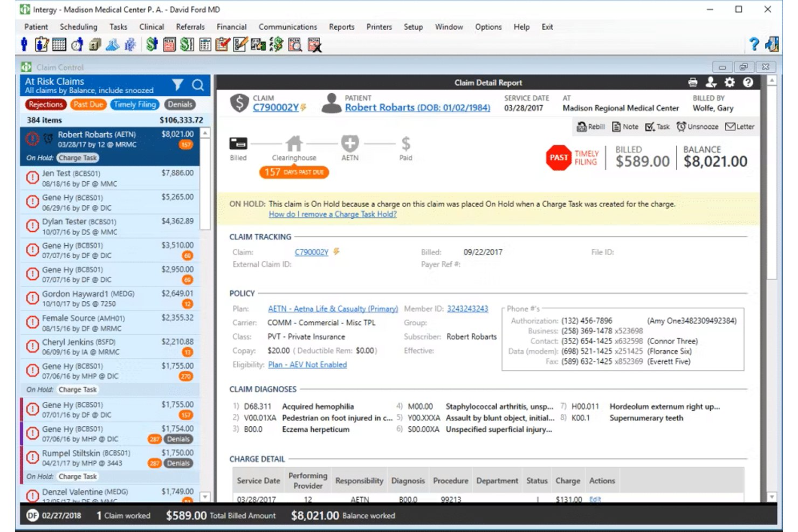Select the Jen Test claim row

tap(110, 178)
